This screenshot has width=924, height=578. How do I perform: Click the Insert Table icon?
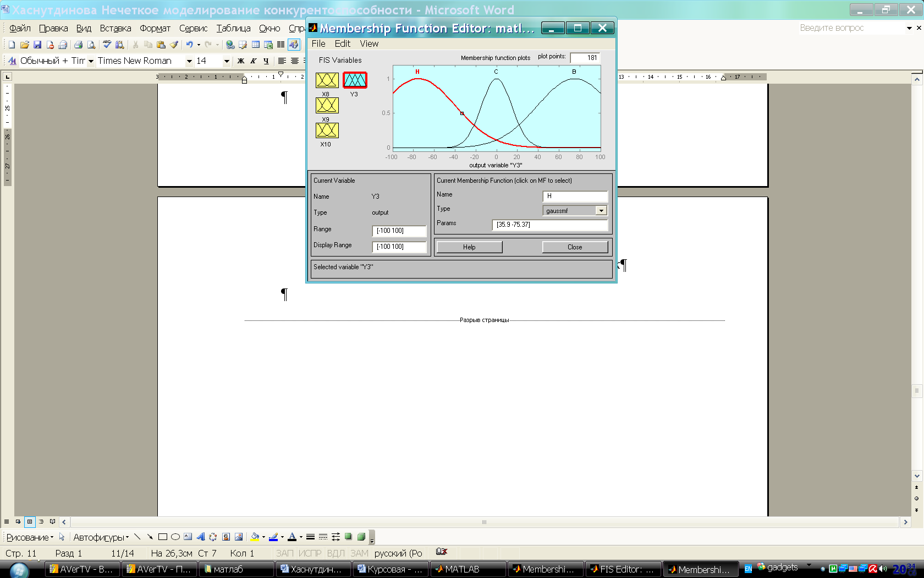[256, 45]
